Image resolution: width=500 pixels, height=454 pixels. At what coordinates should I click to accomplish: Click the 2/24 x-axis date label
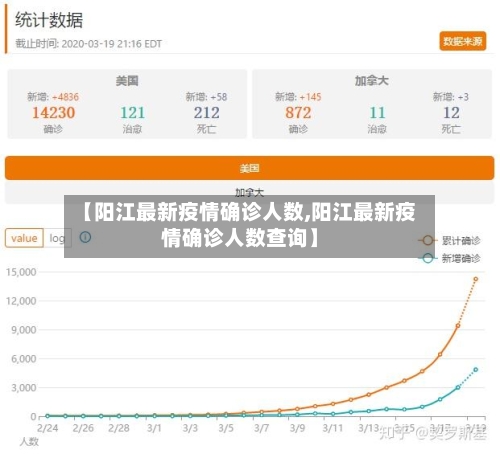(x=47, y=428)
